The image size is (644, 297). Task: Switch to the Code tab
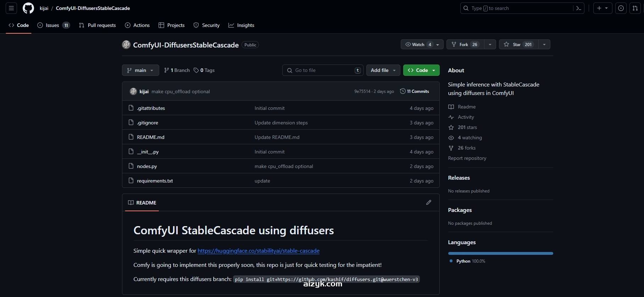19,25
